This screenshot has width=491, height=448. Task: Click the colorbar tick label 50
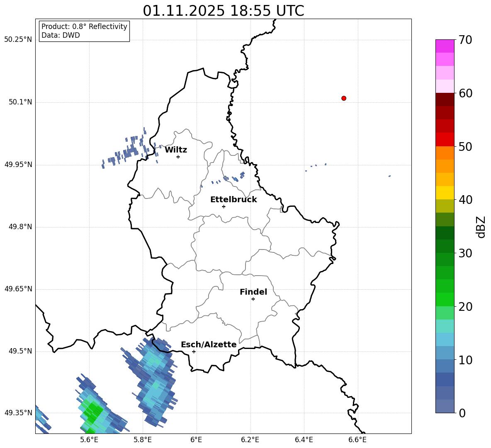pyautogui.click(x=465, y=146)
